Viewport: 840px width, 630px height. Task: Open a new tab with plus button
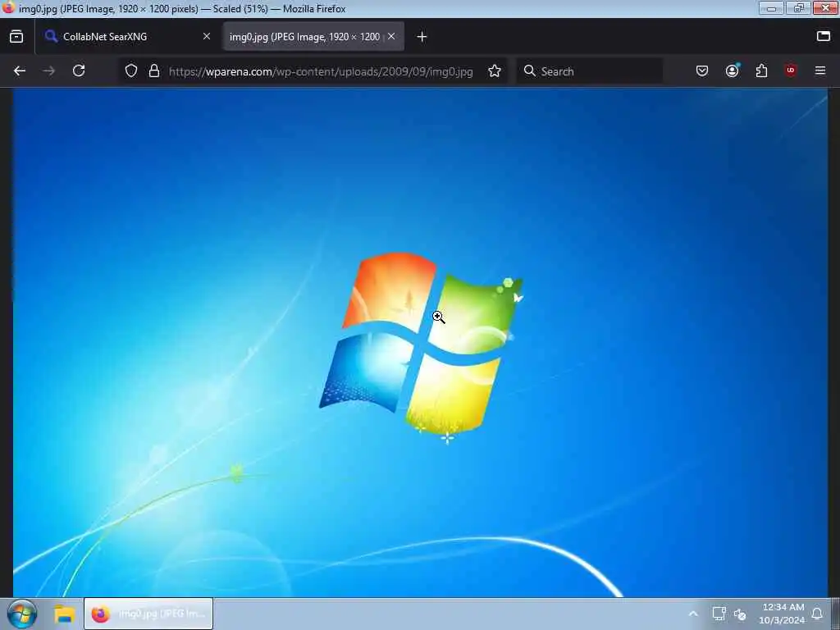click(x=422, y=36)
